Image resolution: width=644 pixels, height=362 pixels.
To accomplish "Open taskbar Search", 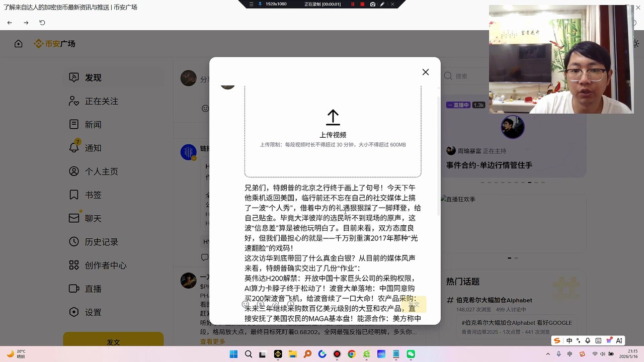I will tap(248, 354).
